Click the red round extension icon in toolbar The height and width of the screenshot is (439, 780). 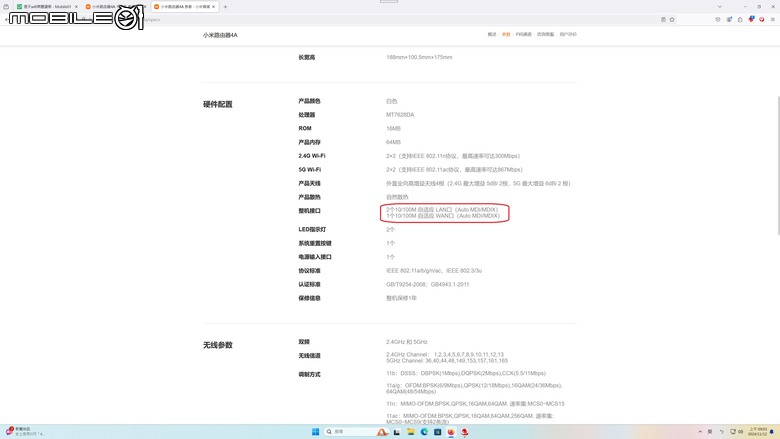pos(762,19)
